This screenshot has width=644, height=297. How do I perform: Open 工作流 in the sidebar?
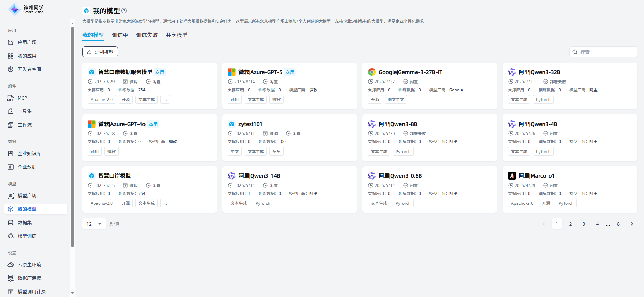(x=25, y=125)
